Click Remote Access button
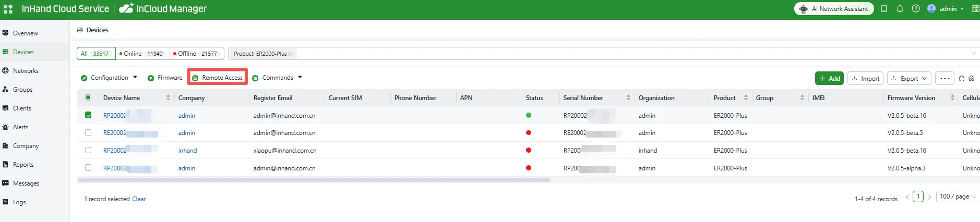The width and height of the screenshot is (980, 222). 218,78
